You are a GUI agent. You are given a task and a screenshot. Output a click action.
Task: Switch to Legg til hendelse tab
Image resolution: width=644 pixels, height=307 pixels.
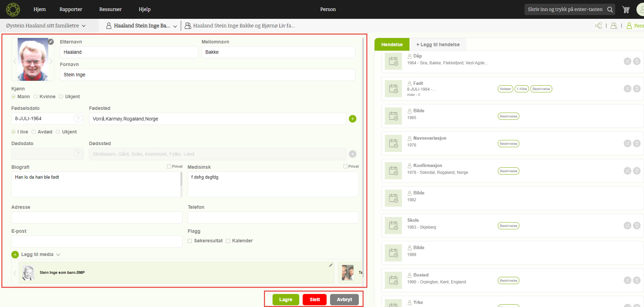[438, 44]
